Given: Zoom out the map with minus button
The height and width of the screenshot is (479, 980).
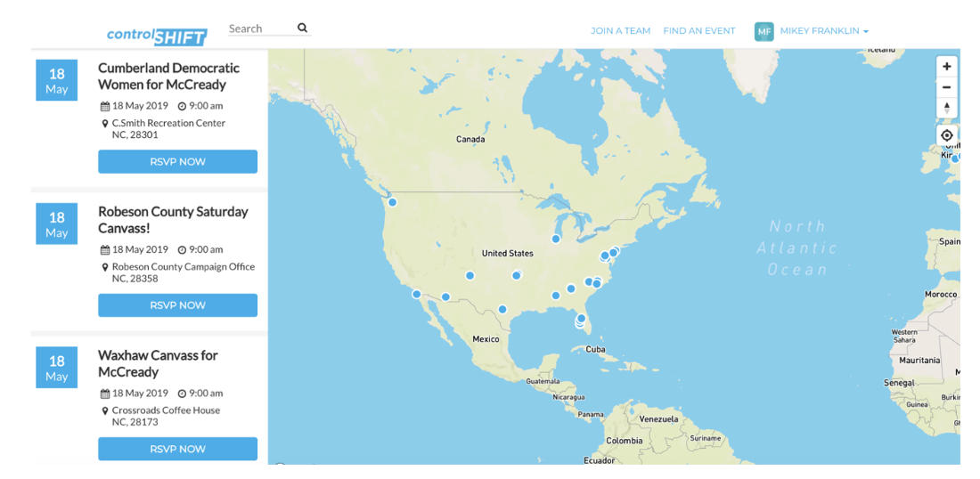Looking at the screenshot, I should (x=947, y=86).
